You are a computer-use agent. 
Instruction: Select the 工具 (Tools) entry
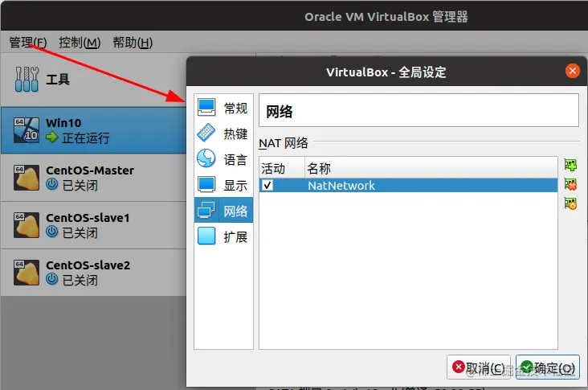[x=94, y=80]
